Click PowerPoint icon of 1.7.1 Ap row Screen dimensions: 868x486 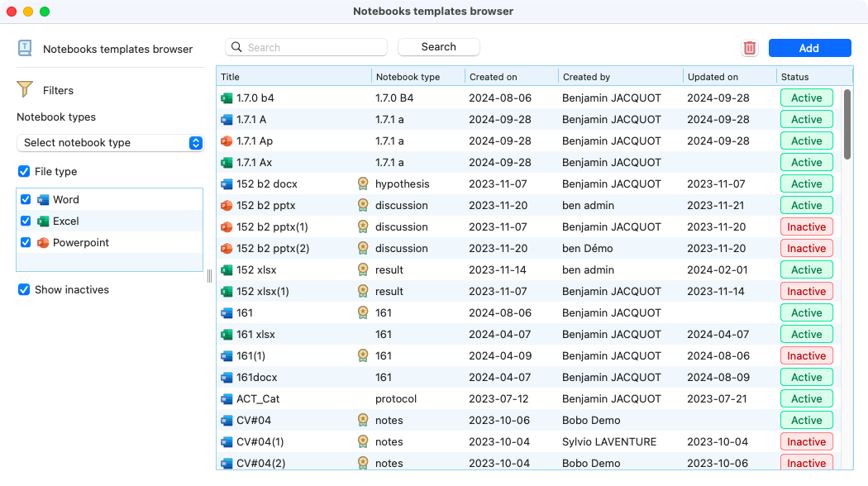pyautogui.click(x=227, y=141)
